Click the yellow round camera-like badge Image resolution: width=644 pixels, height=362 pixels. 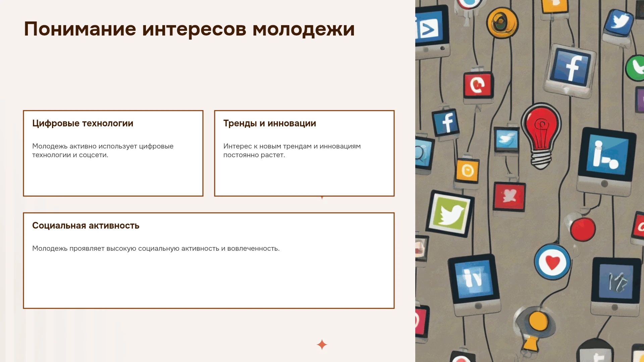click(502, 23)
